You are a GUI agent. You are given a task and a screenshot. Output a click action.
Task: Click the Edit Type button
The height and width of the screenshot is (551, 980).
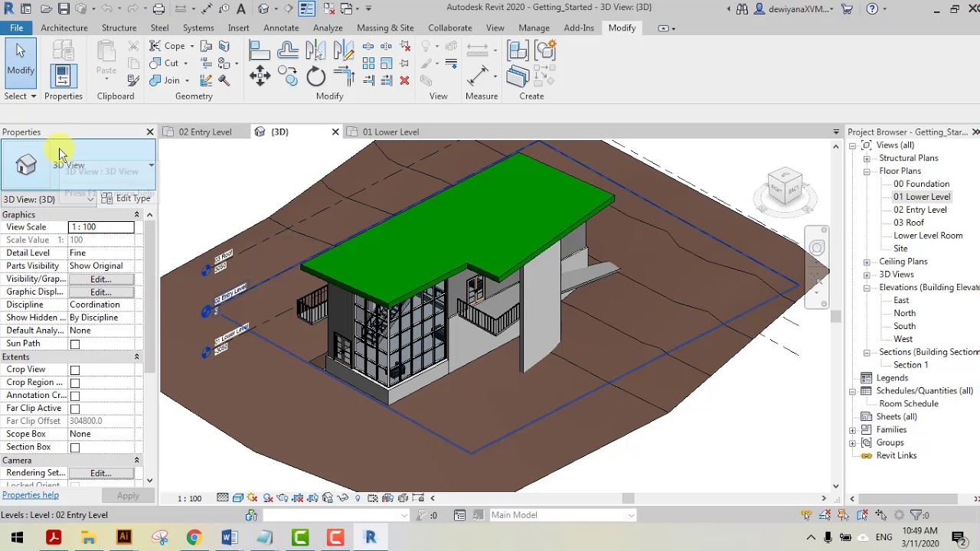pyautogui.click(x=126, y=199)
